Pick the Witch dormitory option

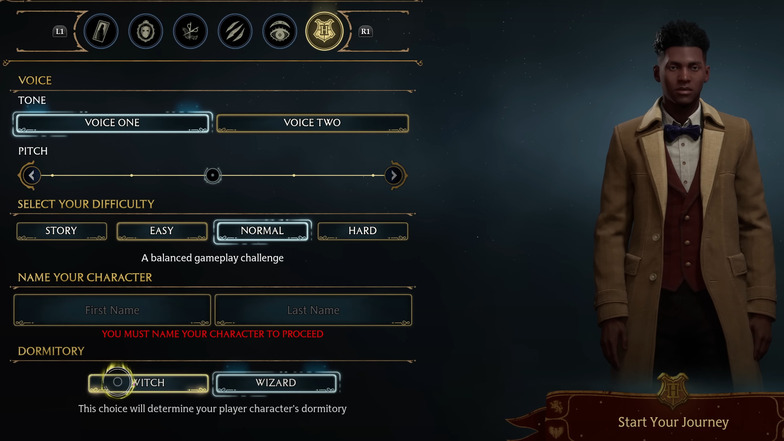click(x=148, y=383)
